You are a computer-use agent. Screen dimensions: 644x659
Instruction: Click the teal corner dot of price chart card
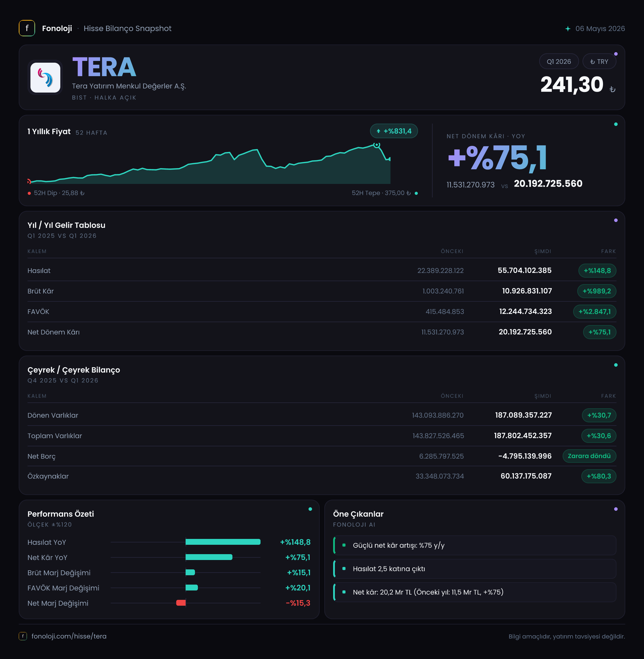pos(616,124)
